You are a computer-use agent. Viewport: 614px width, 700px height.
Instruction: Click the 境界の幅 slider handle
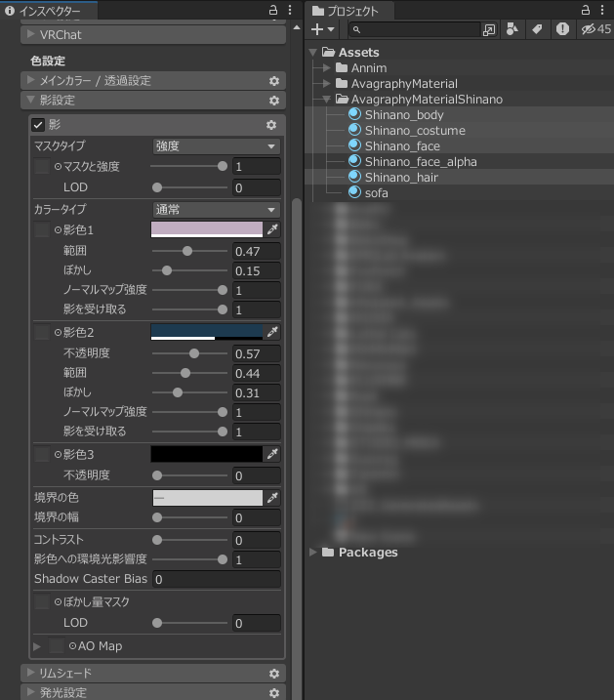pyautogui.click(x=157, y=517)
